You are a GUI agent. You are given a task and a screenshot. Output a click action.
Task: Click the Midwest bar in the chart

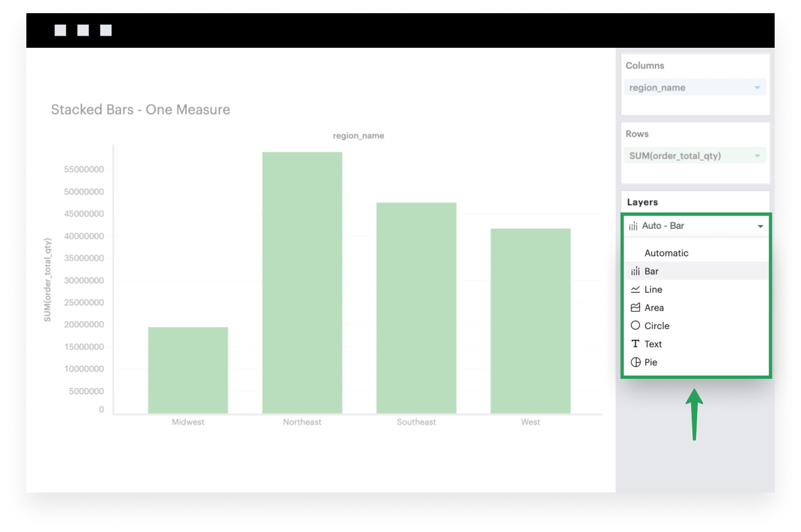[188, 371]
